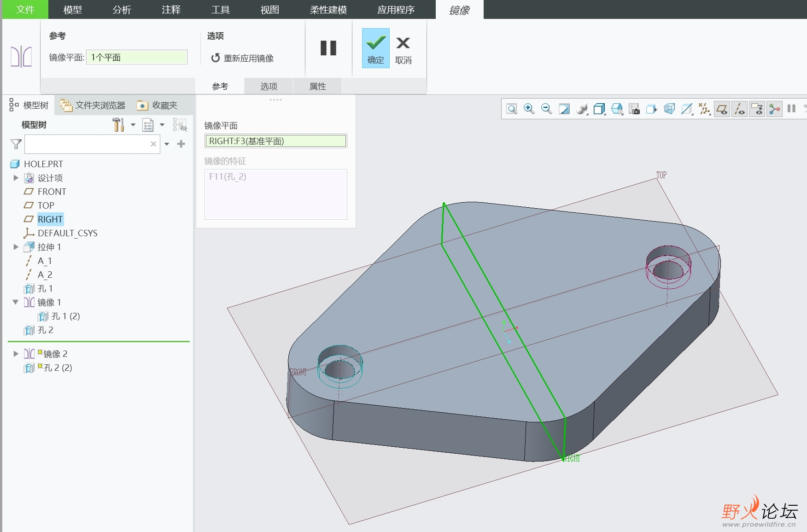Click the zoom in magnifier icon
The image size is (807, 532).
[529, 109]
